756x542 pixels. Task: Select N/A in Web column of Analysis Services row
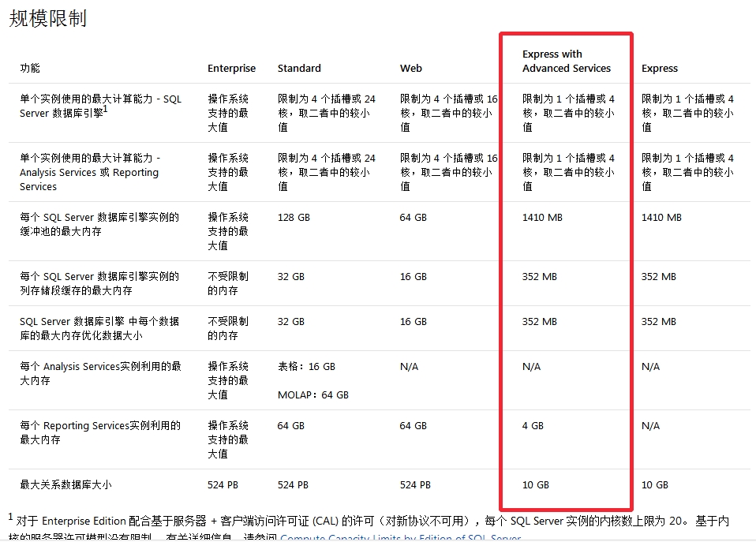click(409, 367)
